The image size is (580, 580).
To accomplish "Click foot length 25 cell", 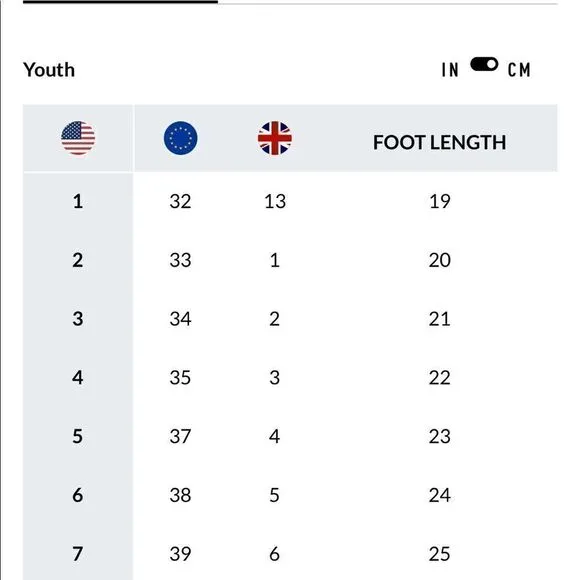I will [x=439, y=554].
